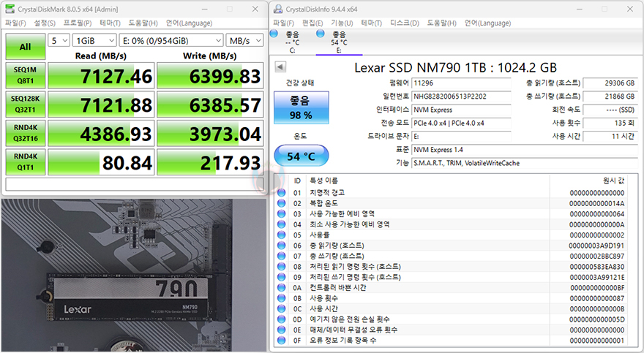
Task: Click the 특성 이름 column header
Action: pyautogui.click(x=323, y=181)
